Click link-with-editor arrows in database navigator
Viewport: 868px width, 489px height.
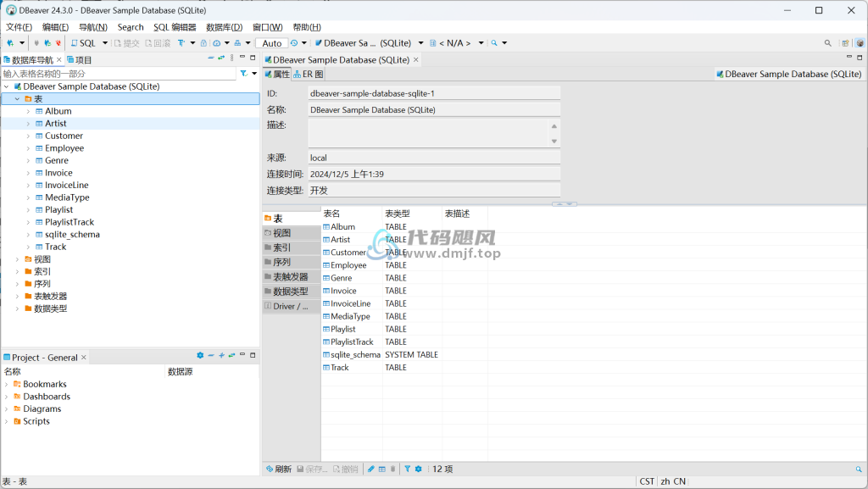pyautogui.click(x=221, y=58)
